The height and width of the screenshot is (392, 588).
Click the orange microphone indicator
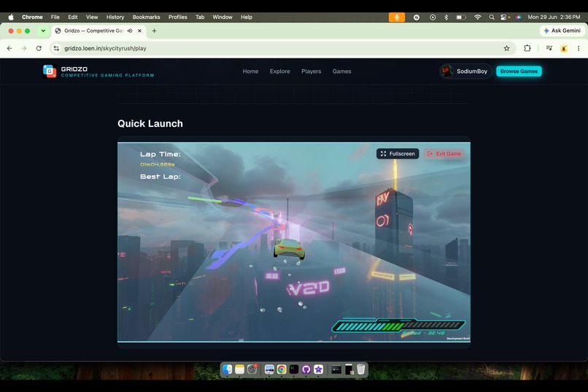397,18
